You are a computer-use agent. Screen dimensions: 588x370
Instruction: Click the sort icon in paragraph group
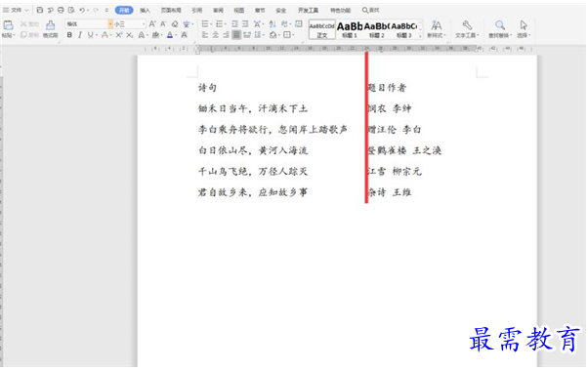pyautogui.click(x=273, y=24)
